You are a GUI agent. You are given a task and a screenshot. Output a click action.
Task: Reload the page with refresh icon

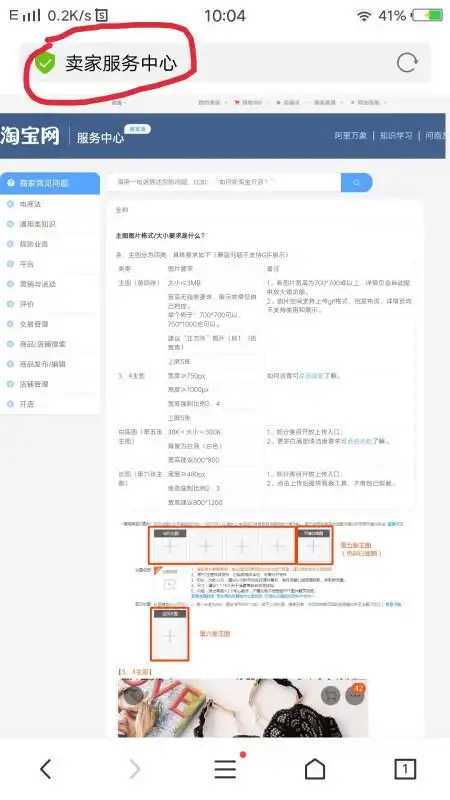[x=407, y=63]
